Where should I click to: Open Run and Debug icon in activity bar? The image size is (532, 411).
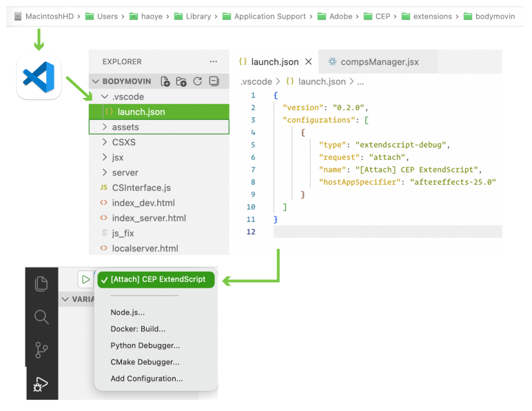point(41,384)
